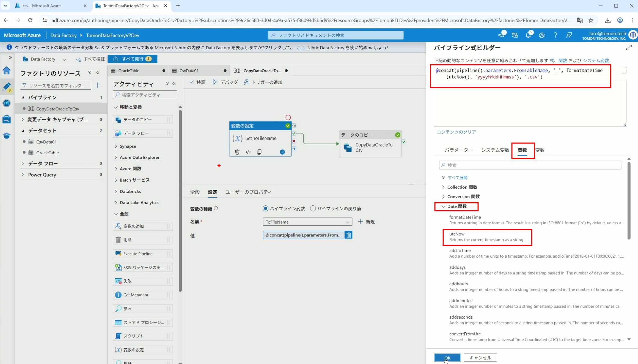Delete the Set ToFileName activity
The width and height of the screenshot is (638, 364).
point(237,152)
